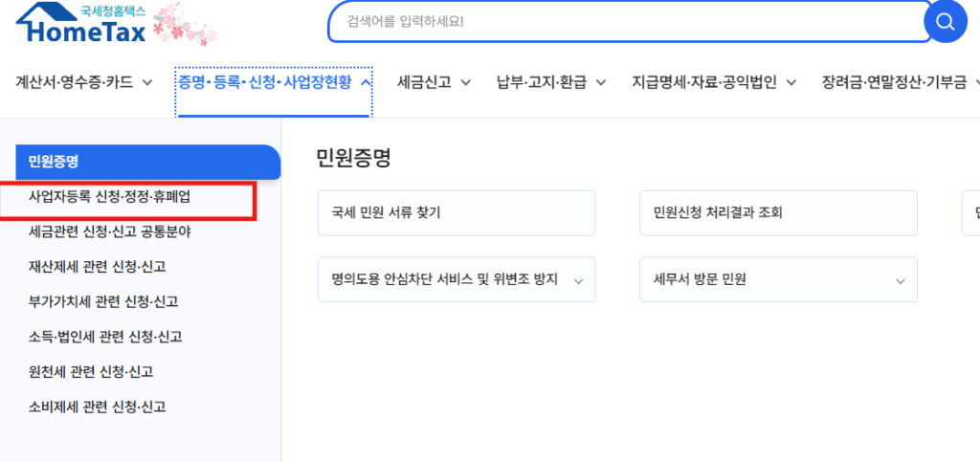Click 국세 민원 서류 찾기 button
The width and height of the screenshot is (980, 462).
click(x=456, y=212)
